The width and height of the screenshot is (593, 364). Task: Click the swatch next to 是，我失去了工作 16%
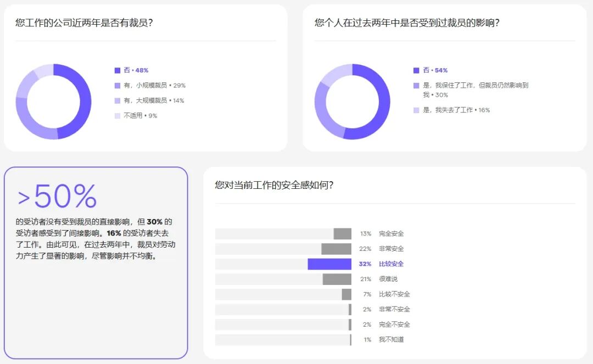pyautogui.click(x=416, y=110)
